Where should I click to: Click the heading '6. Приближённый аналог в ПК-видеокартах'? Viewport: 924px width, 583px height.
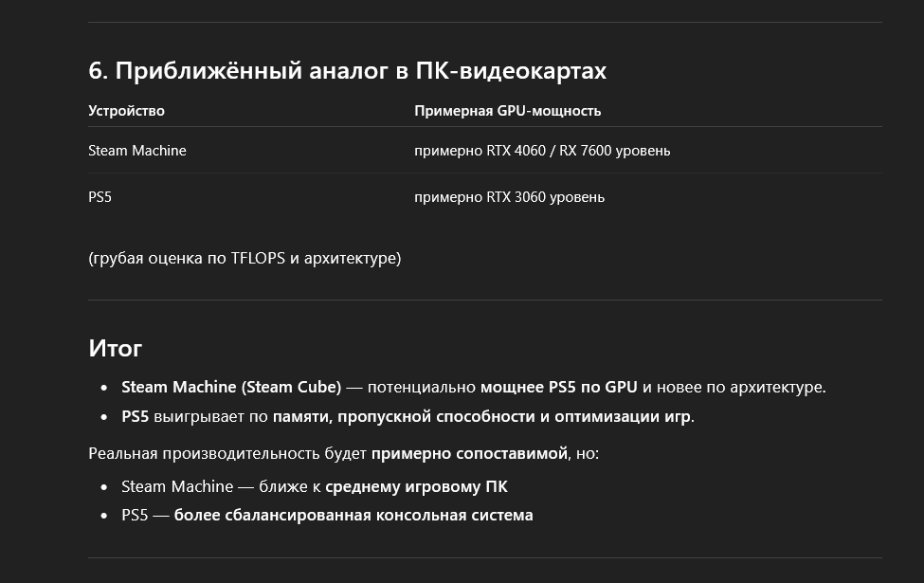(x=347, y=71)
